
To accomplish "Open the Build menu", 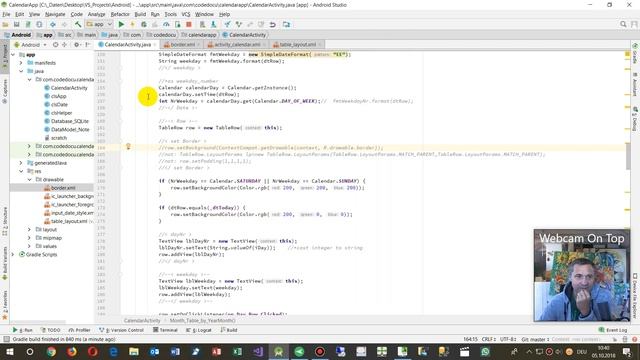I will click(140, 14).
